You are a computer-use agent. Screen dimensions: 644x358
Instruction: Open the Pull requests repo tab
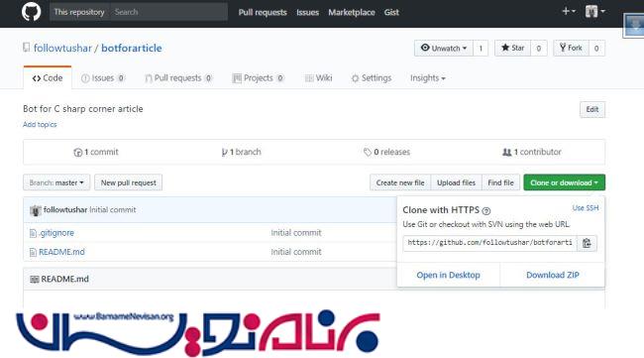[178, 77]
